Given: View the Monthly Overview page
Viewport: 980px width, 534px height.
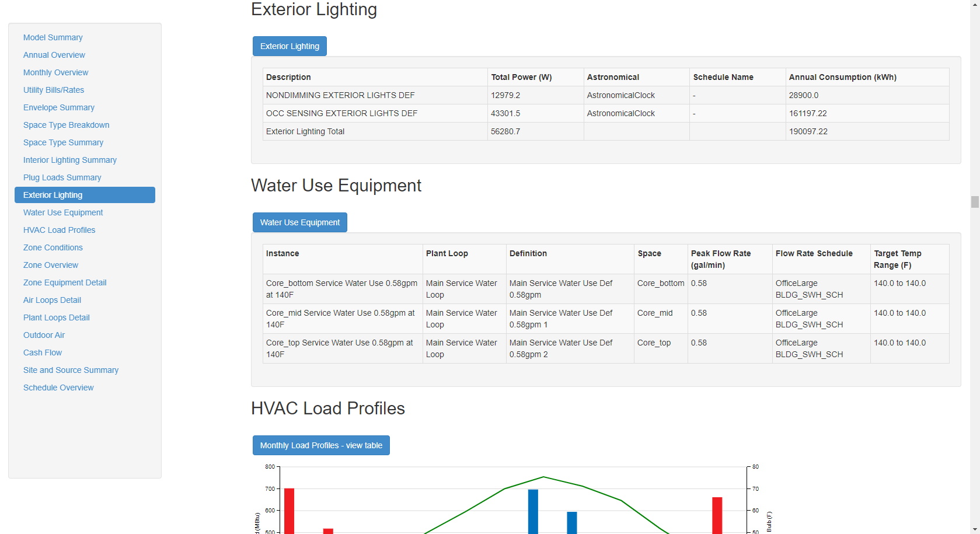Looking at the screenshot, I should coord(55,72).
